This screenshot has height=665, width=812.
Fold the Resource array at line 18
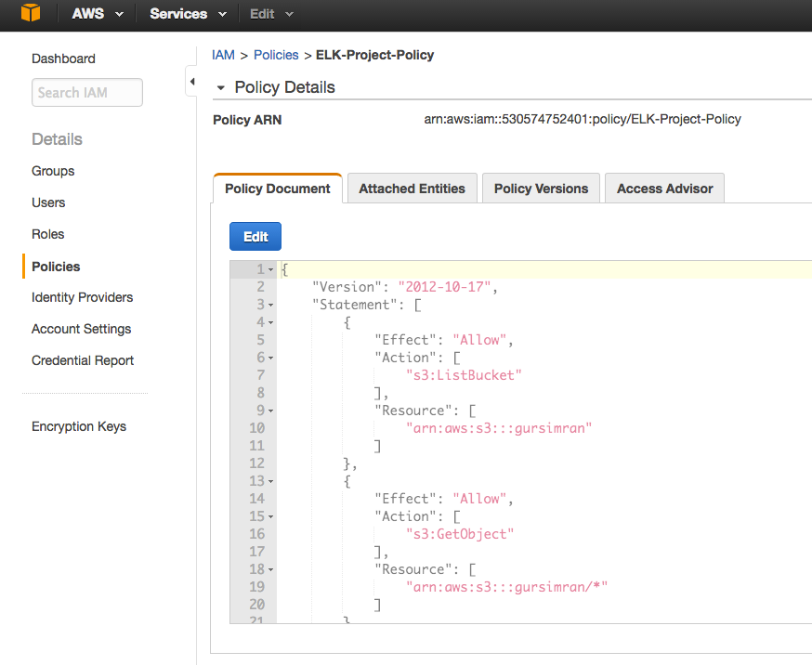coord(270,569)
